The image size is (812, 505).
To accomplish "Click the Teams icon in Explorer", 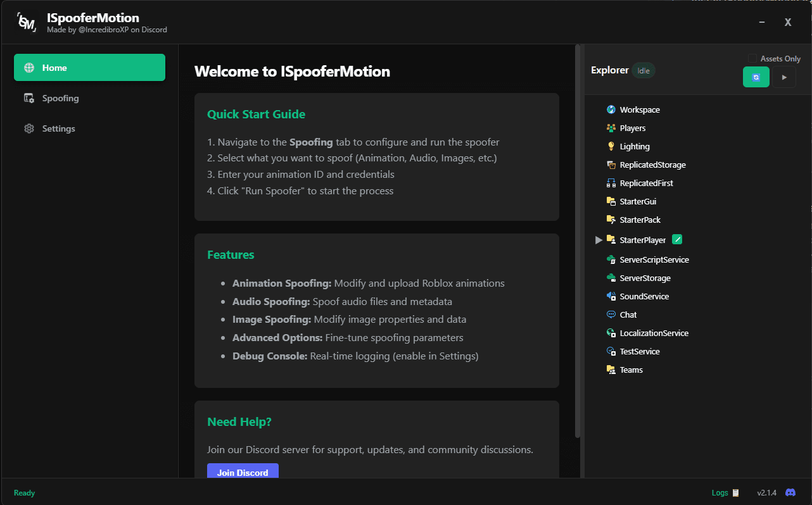I will coord(611,369).
